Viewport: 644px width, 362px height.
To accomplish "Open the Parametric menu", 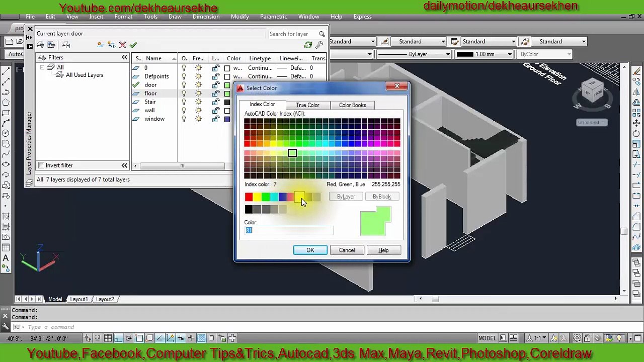I will pyautogui.click(x=274, y=17).
